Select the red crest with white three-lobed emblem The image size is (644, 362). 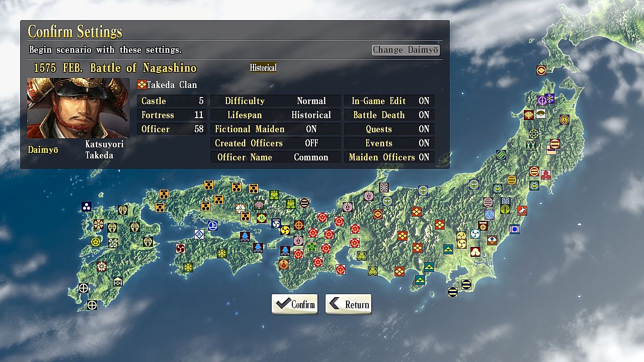[475, 252]
